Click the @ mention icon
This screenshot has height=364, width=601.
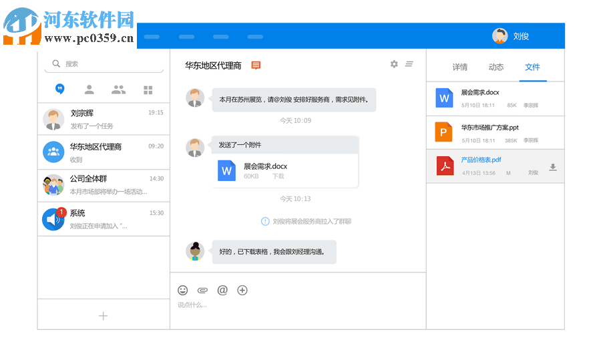pos(222,290)
